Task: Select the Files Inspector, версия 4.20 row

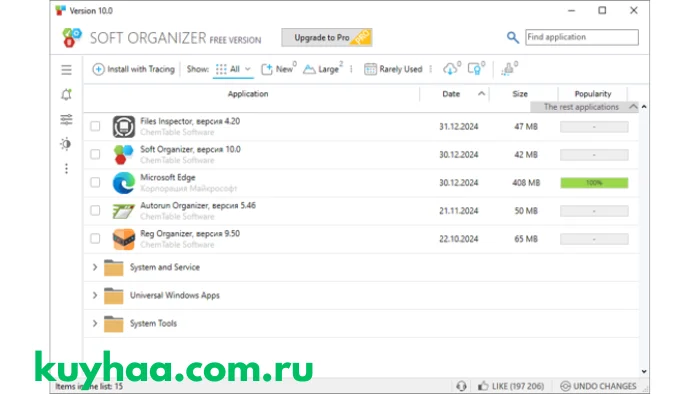Action: point(361,126)
